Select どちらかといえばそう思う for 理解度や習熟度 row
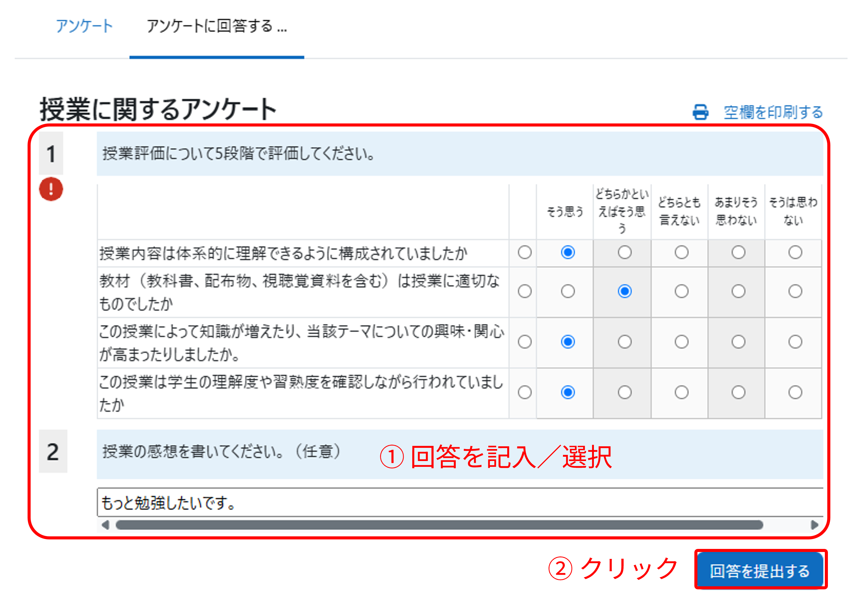 pyautogui.click(x=625, y=392)
